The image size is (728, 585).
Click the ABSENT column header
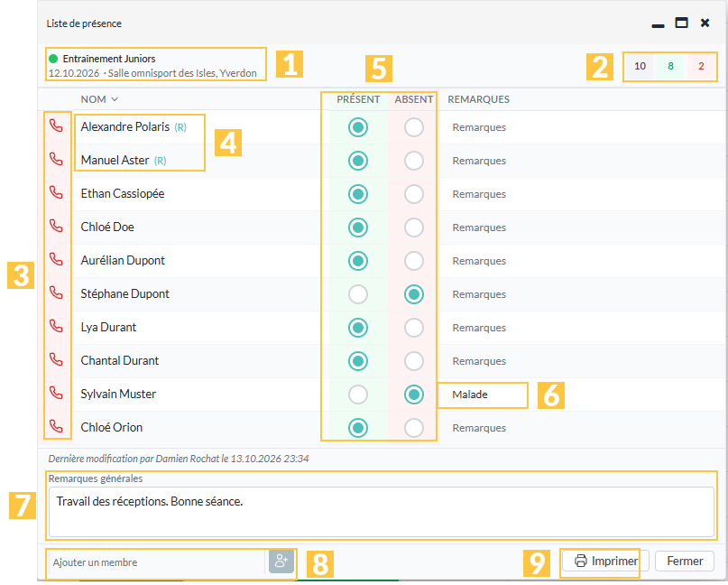tap(414, 99)
